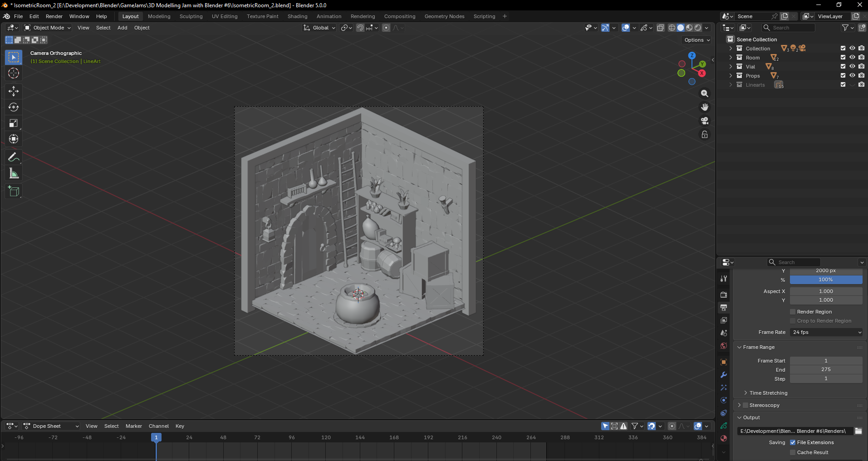Viewport: 868px width, 461px height.
Task: Hide the Room collection with eye icon
Action: click(852, 58)
